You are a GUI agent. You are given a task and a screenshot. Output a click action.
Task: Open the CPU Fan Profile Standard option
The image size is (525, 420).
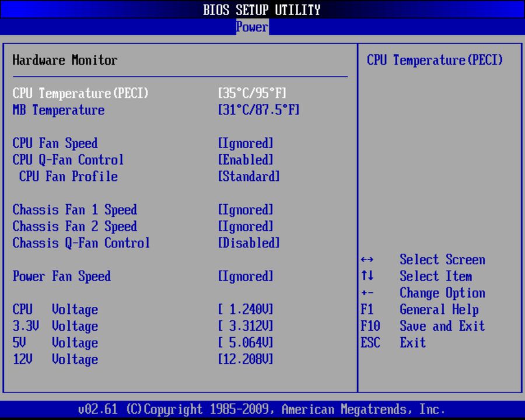coord(249,177)
